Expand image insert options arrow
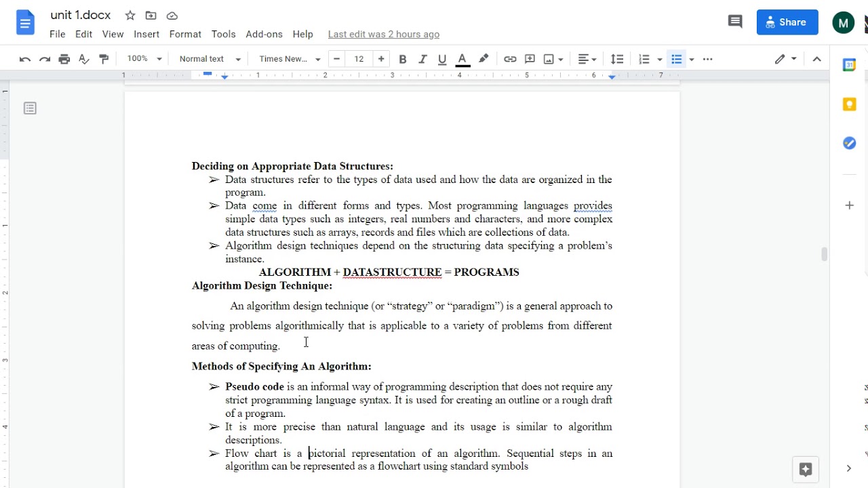 (561, 59)
